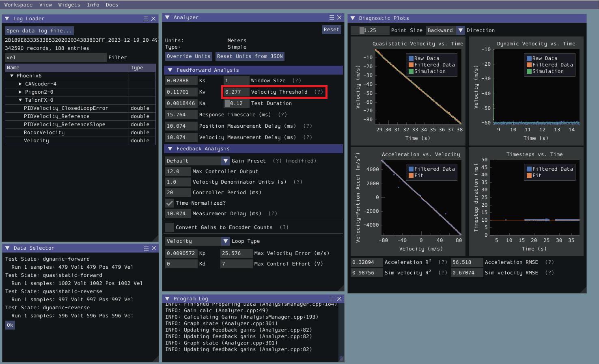Click the help icon beside Velocity Measurement Delay
Viewport: 599px width, 364px height.
coord(307,137)
